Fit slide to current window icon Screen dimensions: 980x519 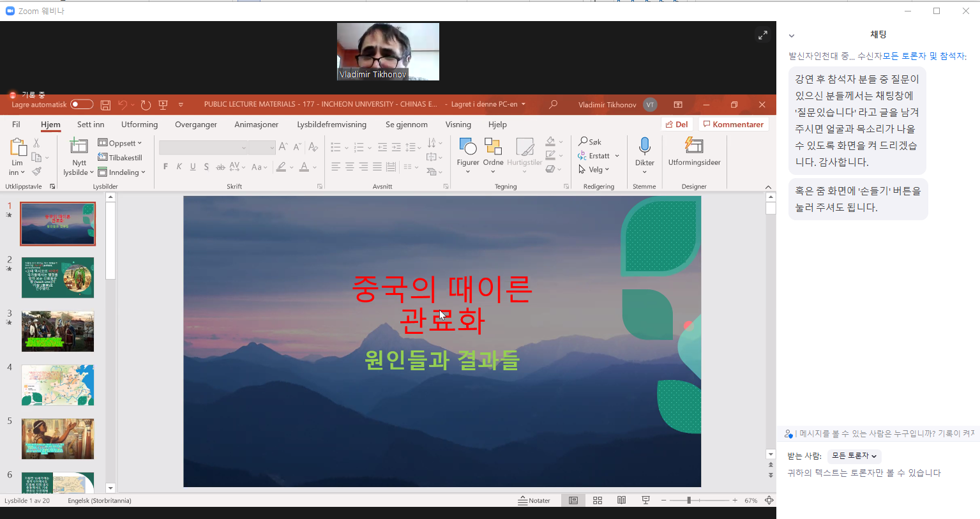[x=769, y=500]
